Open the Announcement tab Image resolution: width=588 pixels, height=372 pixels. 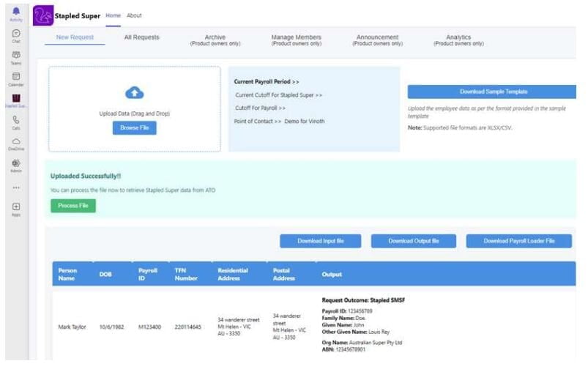[378, 40]
